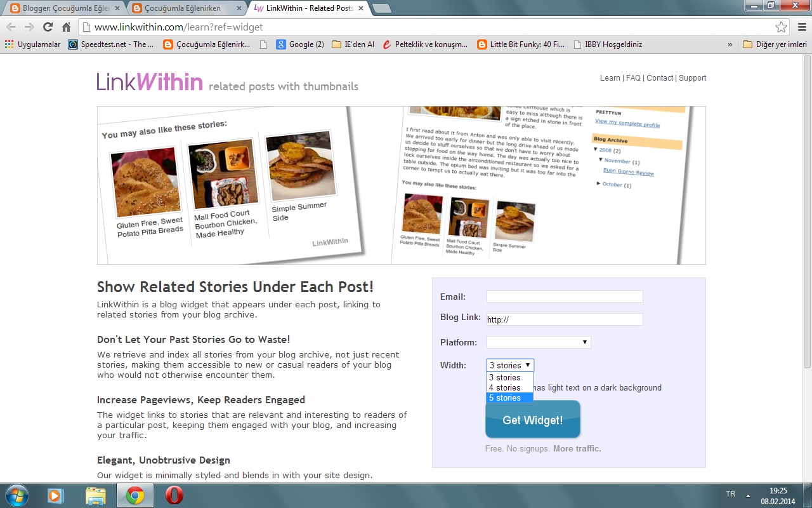Switch to Çocuğumla Eğlenirken tab
The width and height of the screenshot is (812, 508).
pos(188,9)
